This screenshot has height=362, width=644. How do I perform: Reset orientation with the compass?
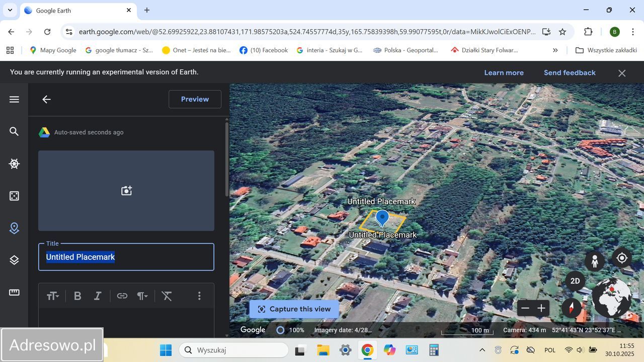click(572, 308)
